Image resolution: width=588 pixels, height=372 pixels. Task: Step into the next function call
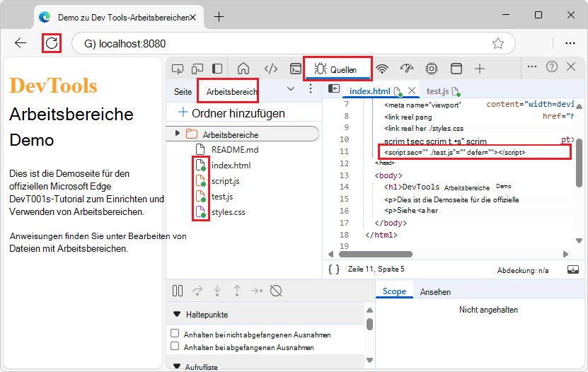point(217,291)
